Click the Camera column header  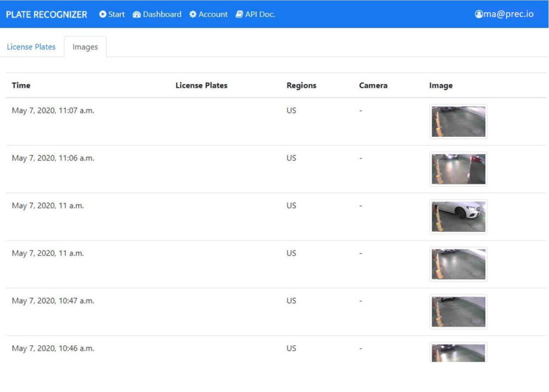[x=373, y=86]
